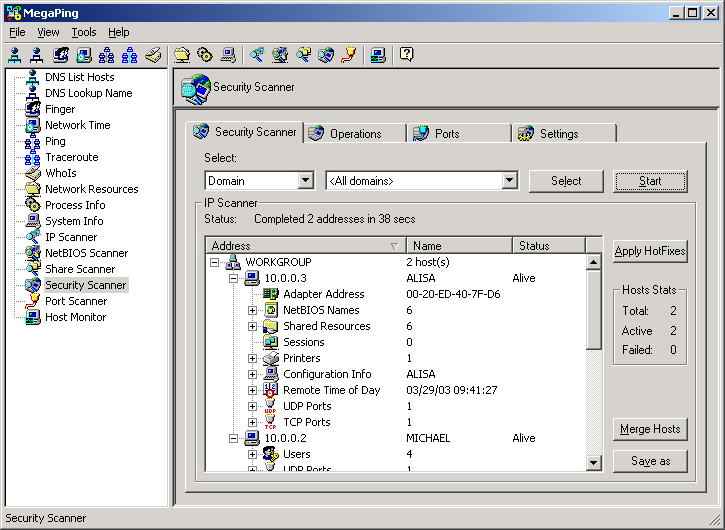Expand the Users node under 10.0.0.2
Viewport: 725px width, 530px height.
pos(252,455)
